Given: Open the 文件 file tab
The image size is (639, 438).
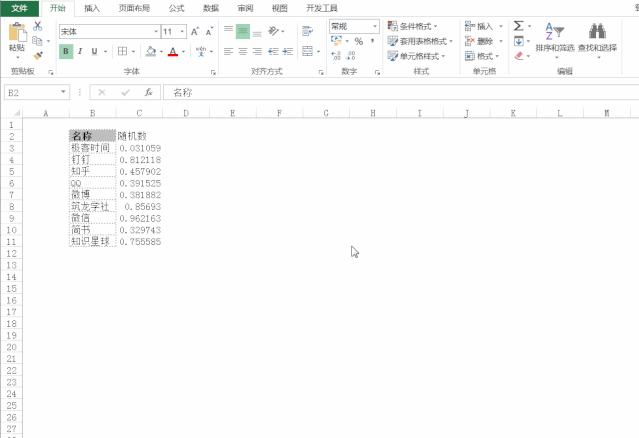Looking at the screenshot, I should (20, 8).
